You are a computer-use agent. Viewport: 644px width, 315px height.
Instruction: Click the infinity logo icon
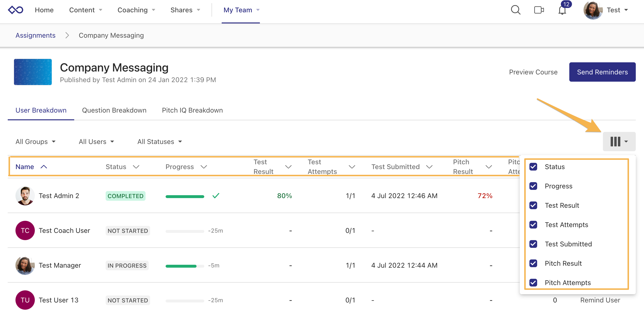click(x=15, y=10)
